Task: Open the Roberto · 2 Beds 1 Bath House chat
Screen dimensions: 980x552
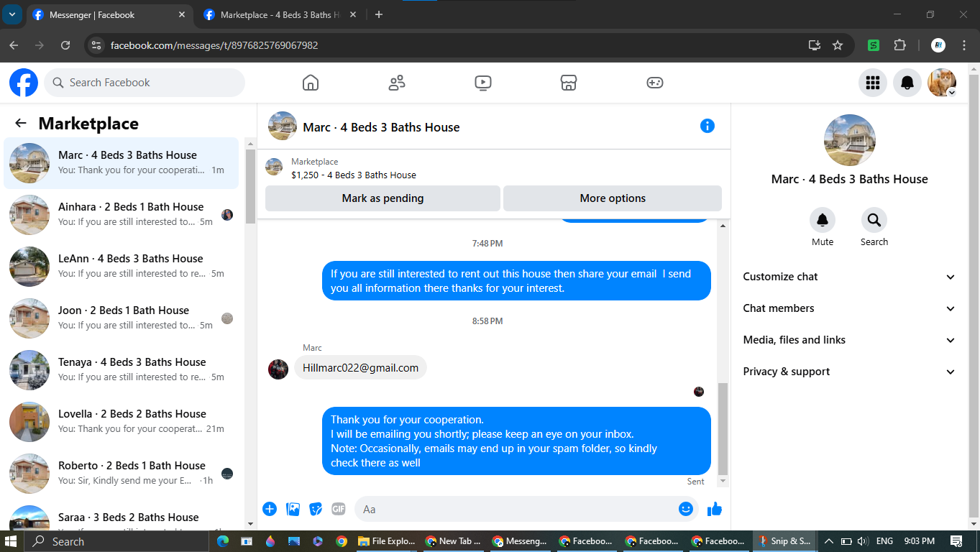Action: coord(122,474)
